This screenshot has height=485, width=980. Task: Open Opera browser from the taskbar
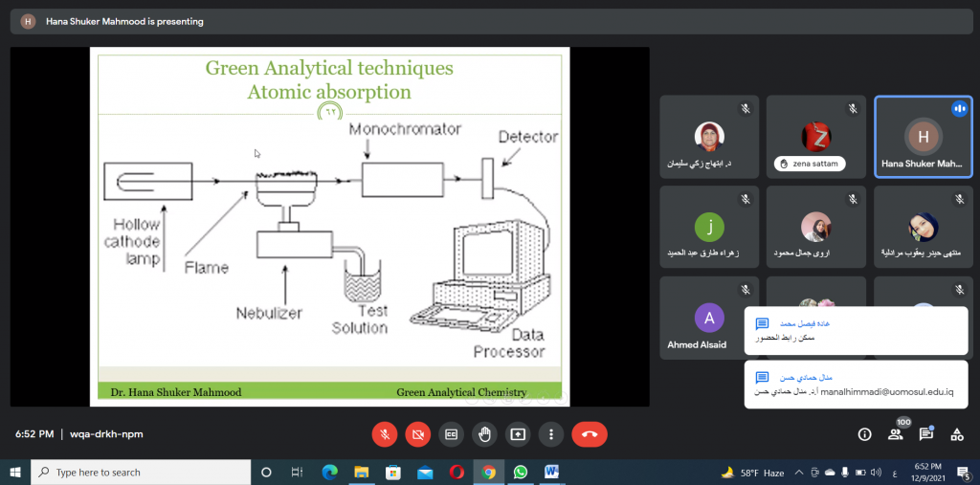tap(457, 473)
